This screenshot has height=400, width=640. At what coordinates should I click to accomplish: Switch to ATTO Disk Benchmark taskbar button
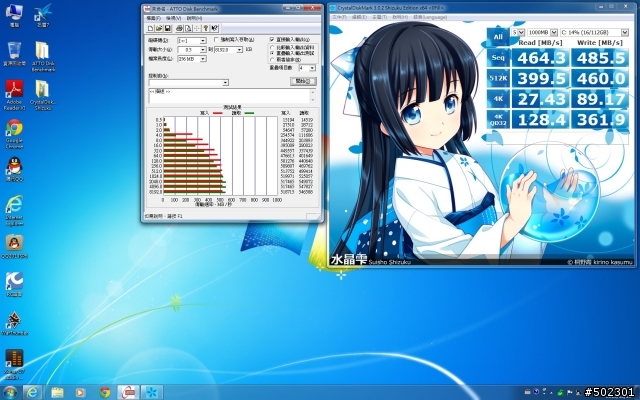pyautogui.click(x=128, y=392)
